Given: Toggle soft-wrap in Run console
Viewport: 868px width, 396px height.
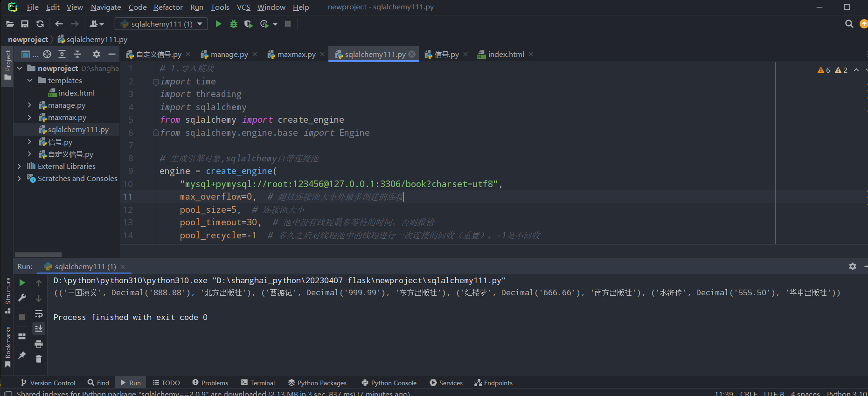Looking at the screenshot, I should tap(39, 313).
